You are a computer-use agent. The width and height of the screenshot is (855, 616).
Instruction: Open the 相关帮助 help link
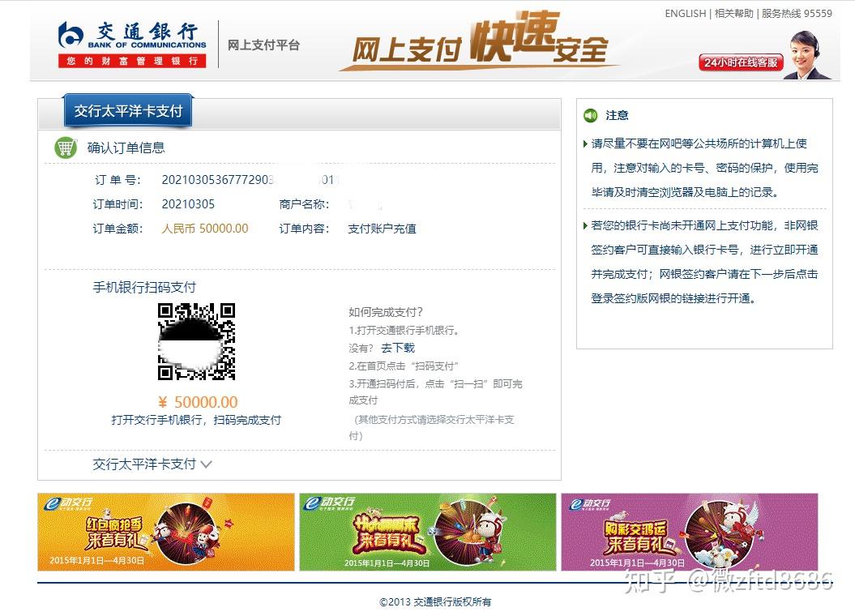pos(733,14)
